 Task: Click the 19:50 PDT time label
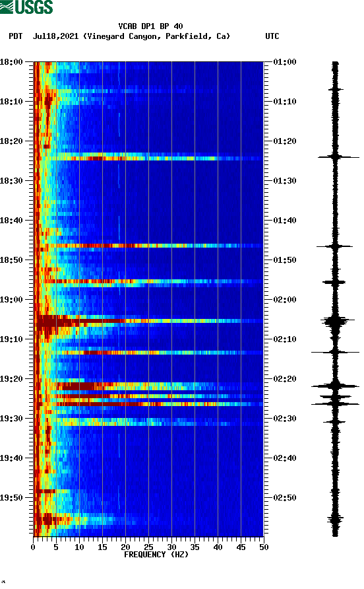click(x=11, y=498)
